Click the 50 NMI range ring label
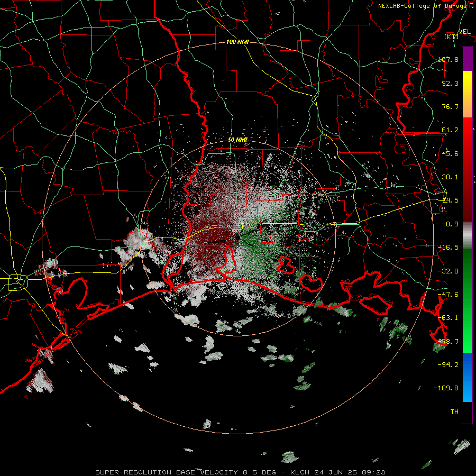This screenshot has width=476, height=476. 237,140
